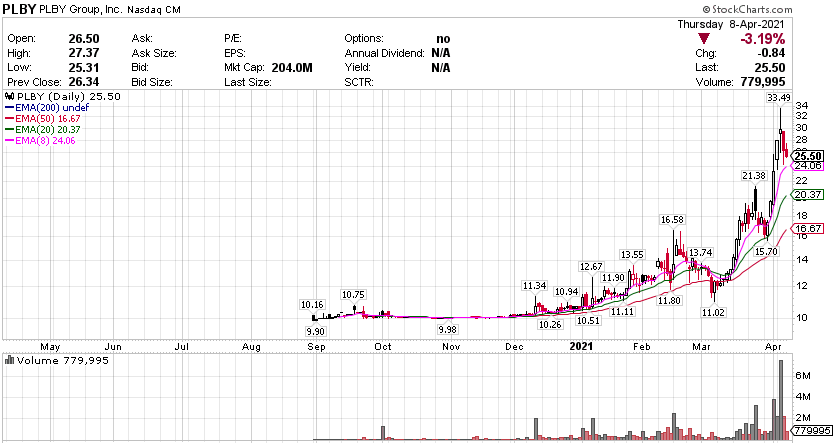Click the EMA(50) 16.67 legend entry

coord(43,119)
